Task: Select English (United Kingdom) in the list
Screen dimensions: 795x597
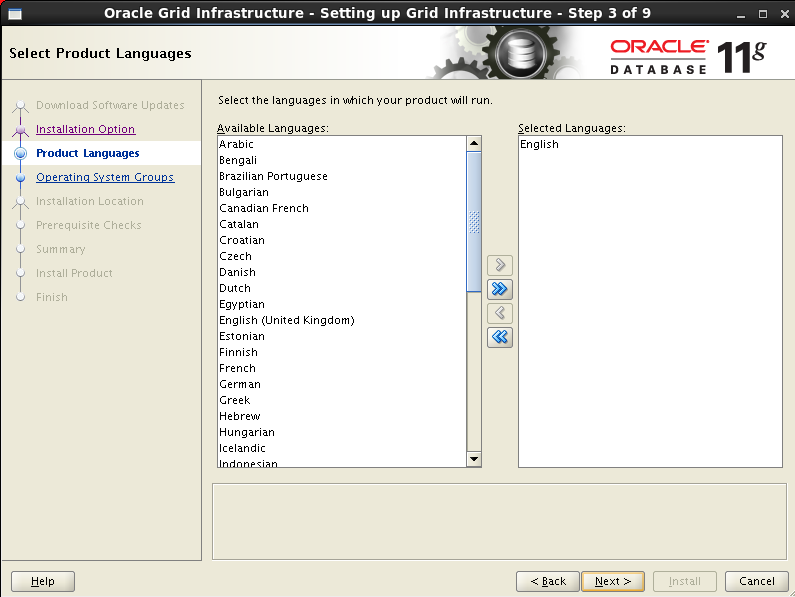Action: click(x=341, y=320)
